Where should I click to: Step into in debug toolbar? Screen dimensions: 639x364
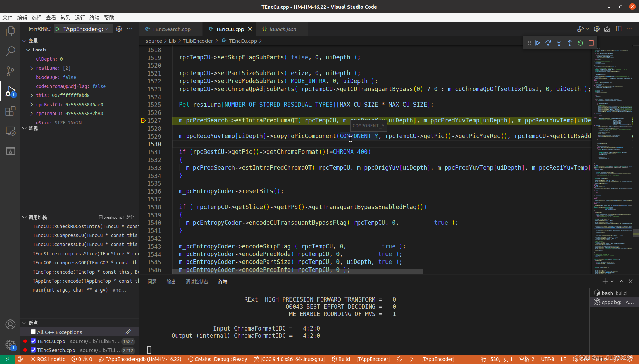coord(559,43)
